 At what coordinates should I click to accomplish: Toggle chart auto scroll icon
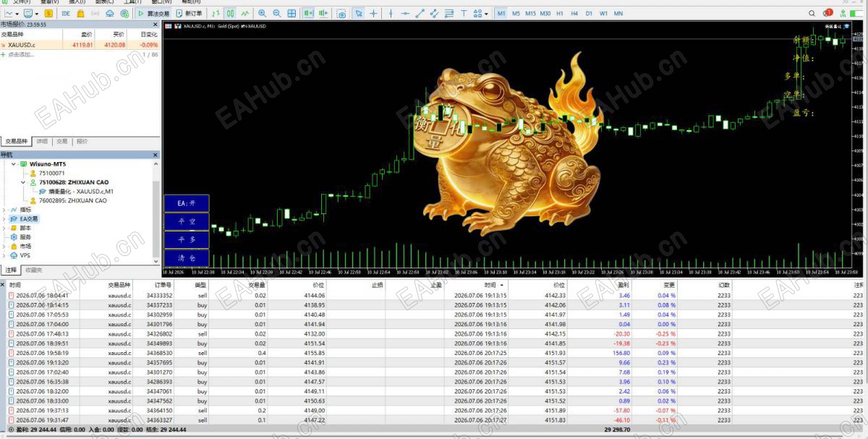(x=308, y=13)
